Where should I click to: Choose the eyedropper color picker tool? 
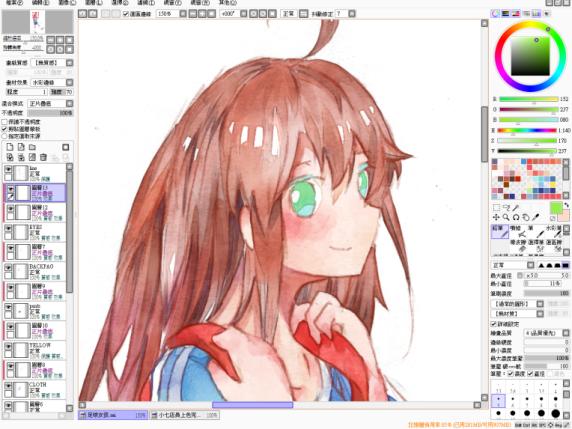pyautogui.click(x=536, y=217)
